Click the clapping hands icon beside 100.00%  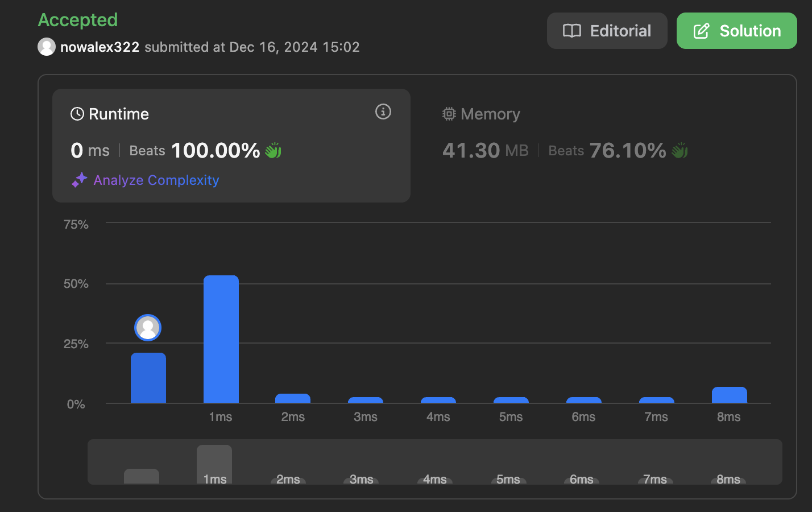coord(274,151)
